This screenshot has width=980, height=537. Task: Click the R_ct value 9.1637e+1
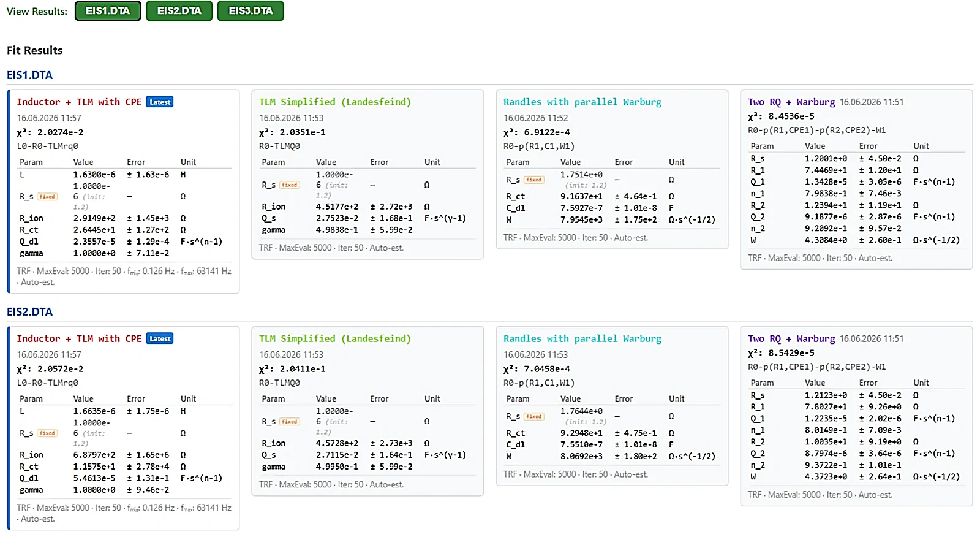[x=581, y=197]
